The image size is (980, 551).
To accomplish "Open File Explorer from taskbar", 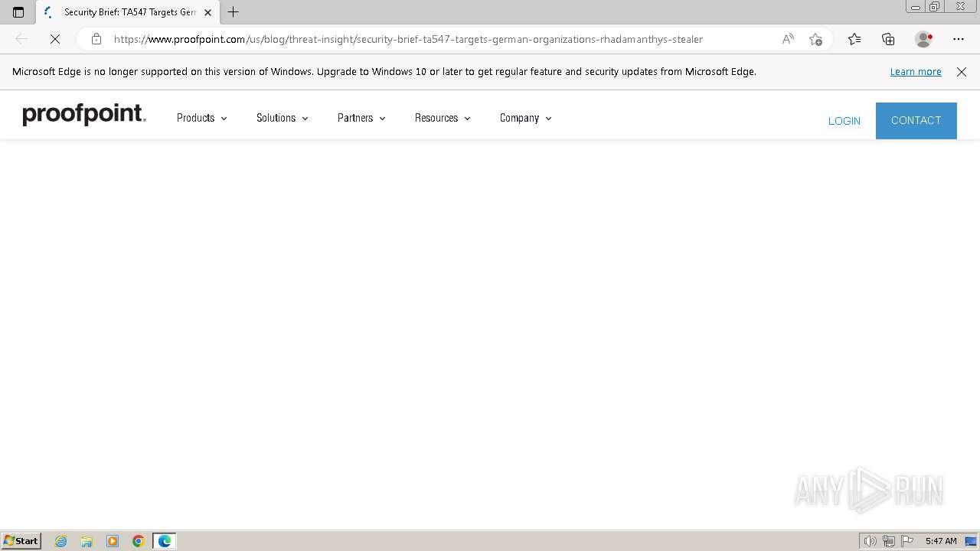I will 87,541.
